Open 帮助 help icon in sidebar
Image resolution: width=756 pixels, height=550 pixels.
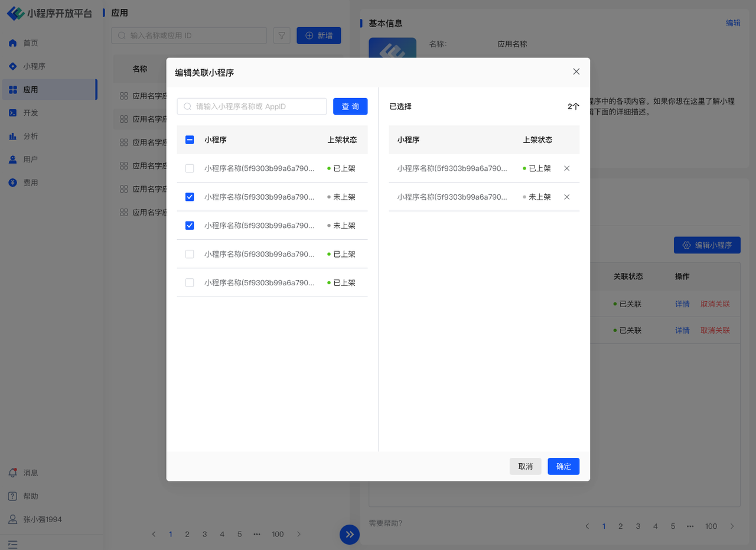tap(12, 496)
